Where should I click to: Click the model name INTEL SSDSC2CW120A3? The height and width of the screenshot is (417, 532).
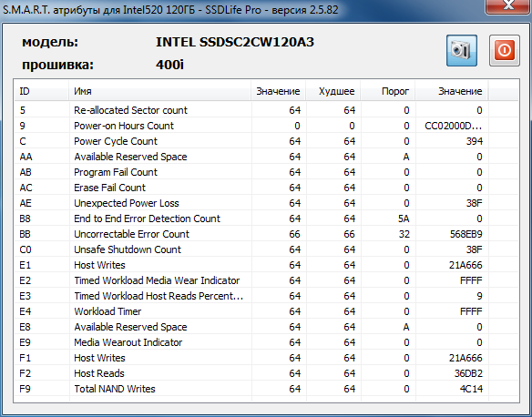(235, 43)
